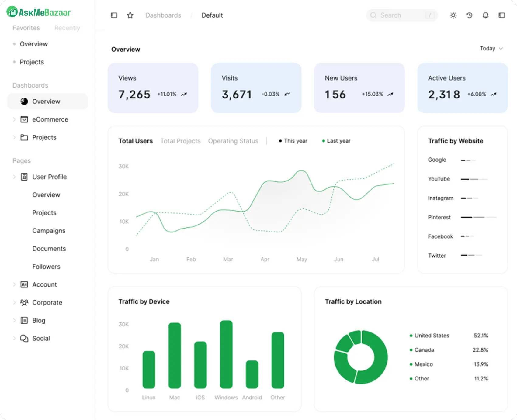Open the eCommerce dashboard icon
The height and width of the screenshot is (420, 517).
24,119
